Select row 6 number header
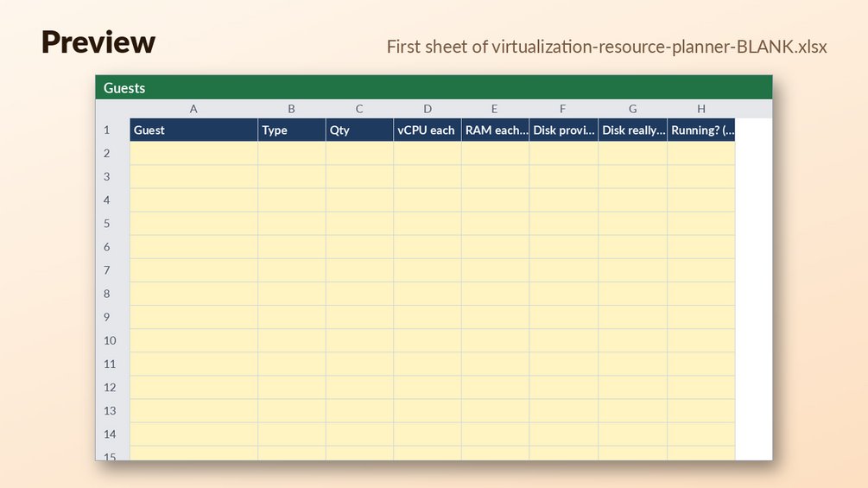The width and height of the screenshot is (868, 488). (x=112, y=247)
